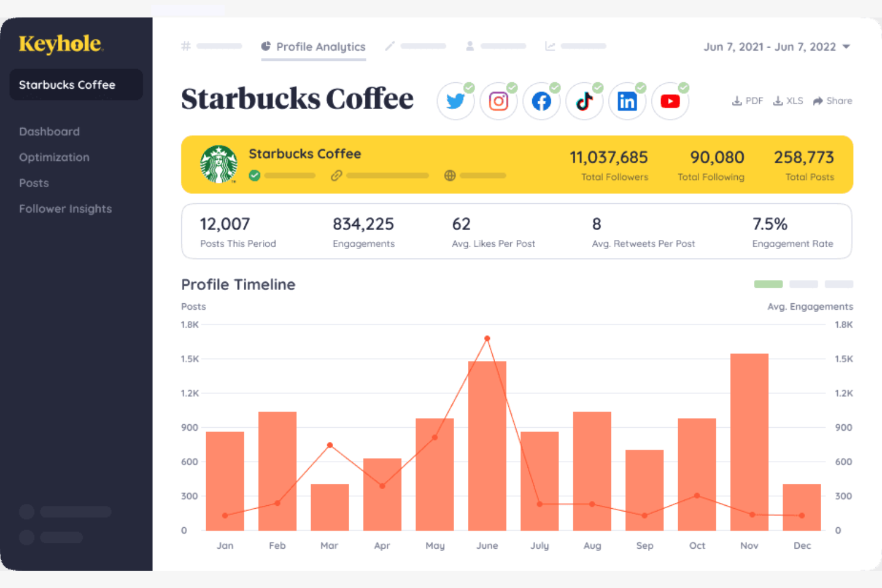Screen dimensions: 882x588
Task: Open the Starbucks Coffee avatar in the banner
Action: pyautogui.click(x=219, y=164)
